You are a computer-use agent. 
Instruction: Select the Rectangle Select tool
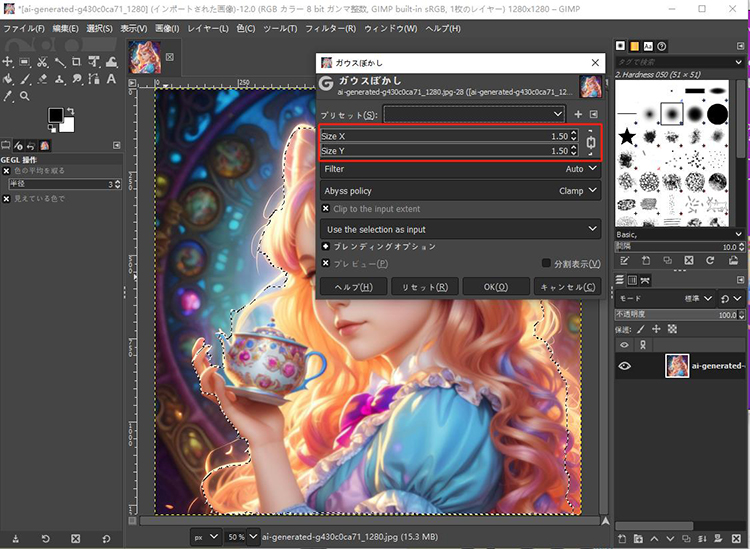24,61
